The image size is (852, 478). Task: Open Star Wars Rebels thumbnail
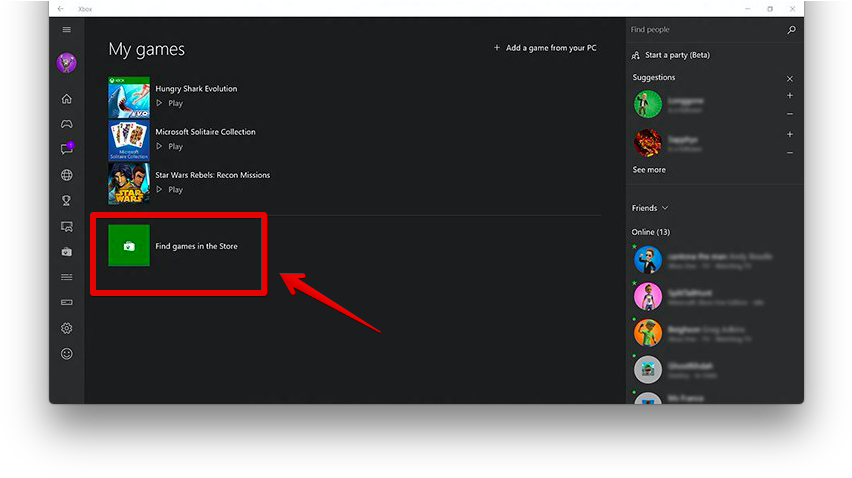(129, 184)
